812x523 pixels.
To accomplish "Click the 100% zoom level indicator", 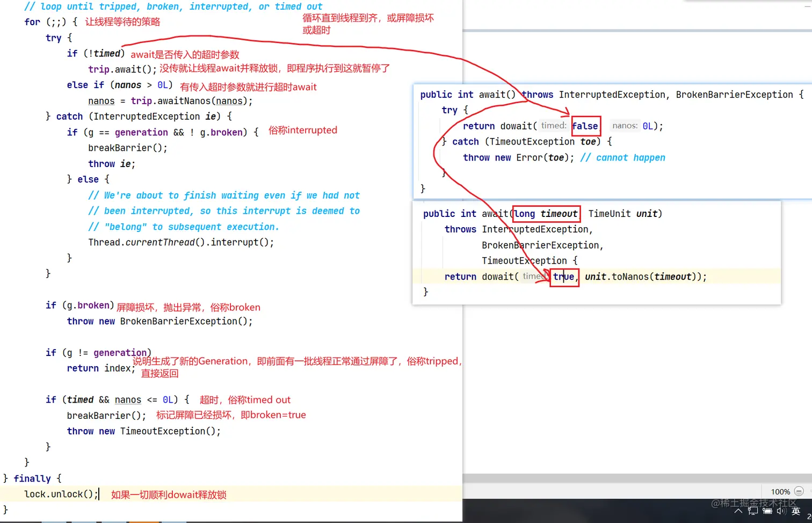I will point(780,491).
